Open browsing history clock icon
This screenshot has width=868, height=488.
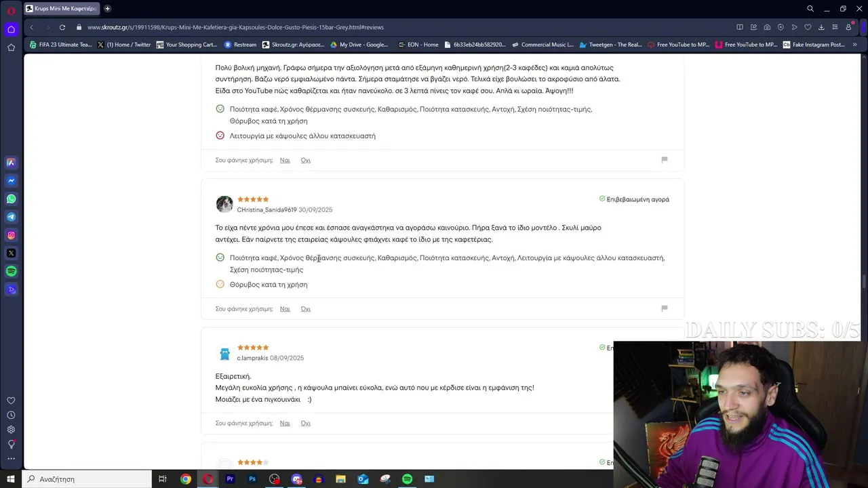(x=11, y=415)
